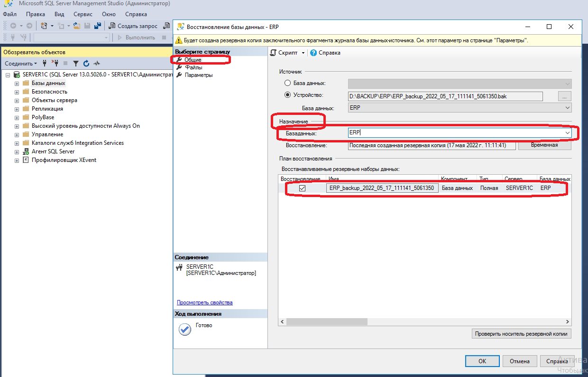Open the Правка menu
Screen dimensions: 588x377
36,14
